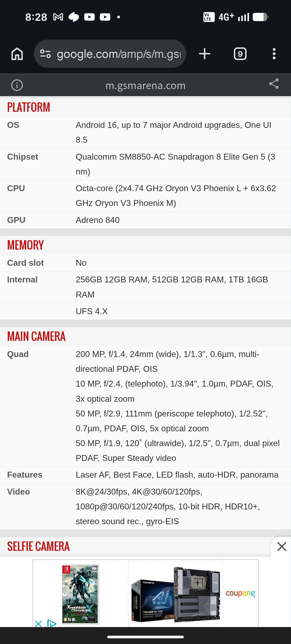
Task: Tap the PLATFORM section header
Action: [29, 107]
